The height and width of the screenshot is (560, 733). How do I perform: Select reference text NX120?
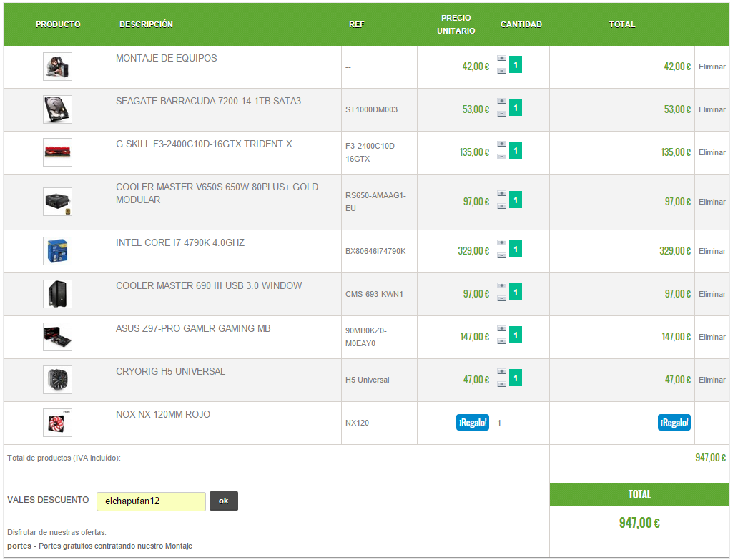[357, 423]
